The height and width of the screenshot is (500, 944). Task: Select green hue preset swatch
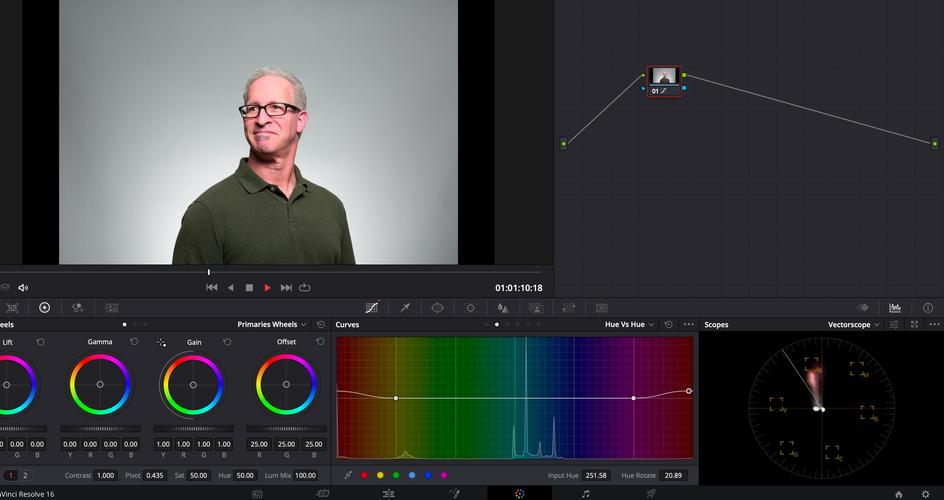[x=396, y=475]
